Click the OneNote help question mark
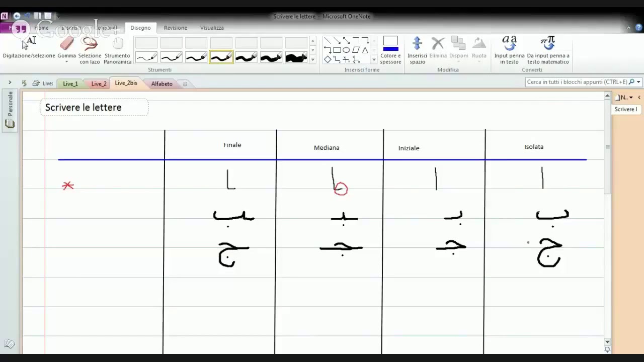The height and width of the screenshot is (362, 644). coord(639,28)
